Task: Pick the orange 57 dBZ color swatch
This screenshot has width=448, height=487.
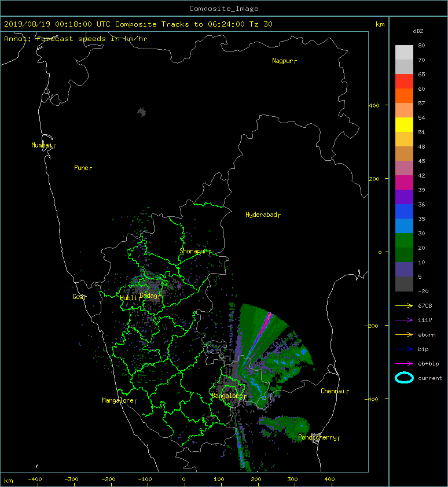Action: tap(404, 95)
